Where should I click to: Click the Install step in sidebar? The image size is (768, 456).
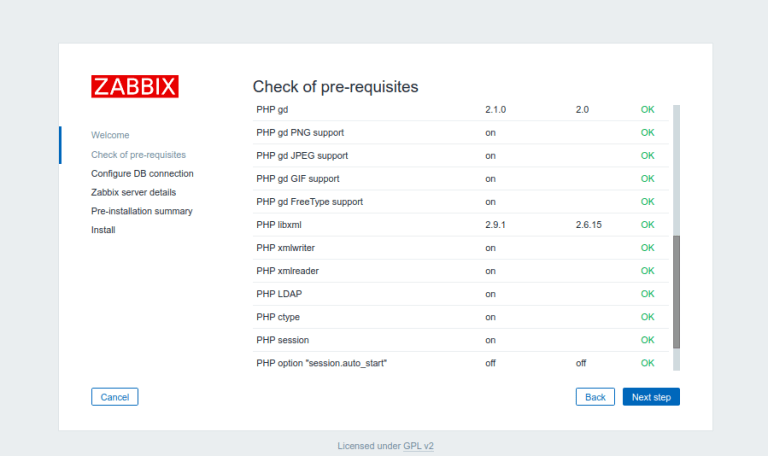click(x=103, y=230)
